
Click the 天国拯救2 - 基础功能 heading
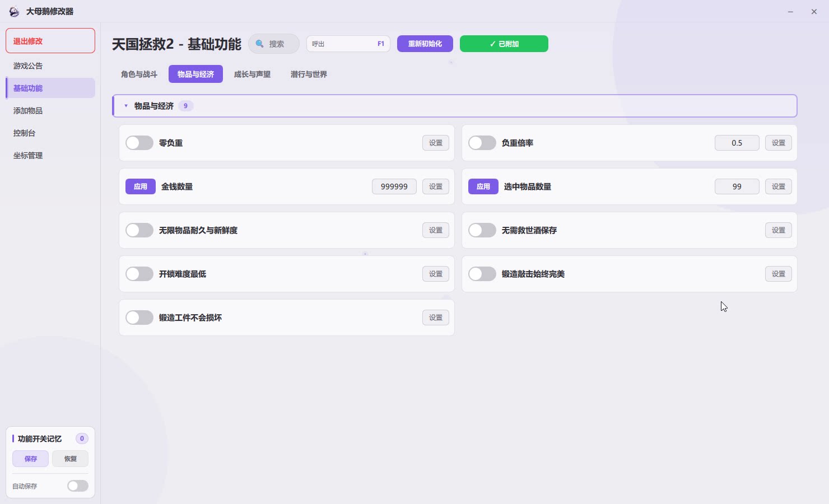click(x=176, y=44)
